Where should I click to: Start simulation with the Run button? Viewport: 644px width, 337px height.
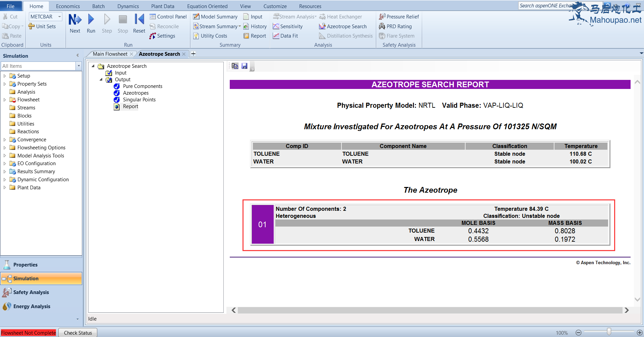(91, 23)
